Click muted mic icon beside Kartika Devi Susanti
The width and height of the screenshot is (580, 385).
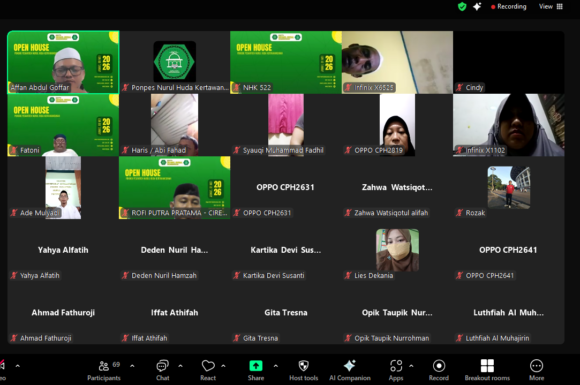237,276
